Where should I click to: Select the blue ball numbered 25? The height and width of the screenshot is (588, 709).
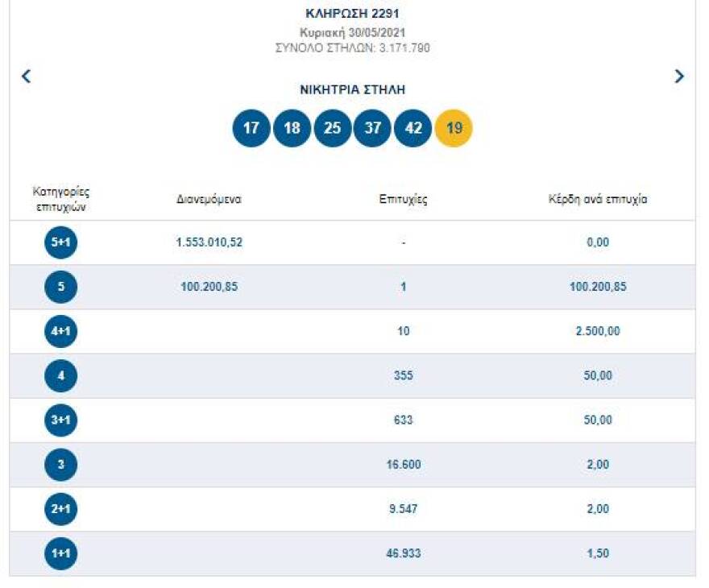click(x=332, y=128)
